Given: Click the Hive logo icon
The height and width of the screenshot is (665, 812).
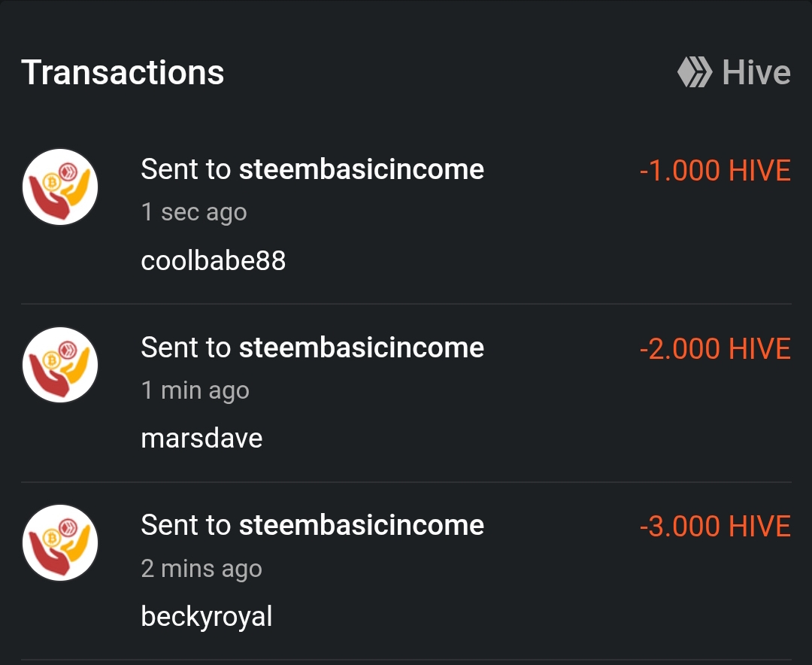Looking at the screenshot, I should click(x=694, y=73).
